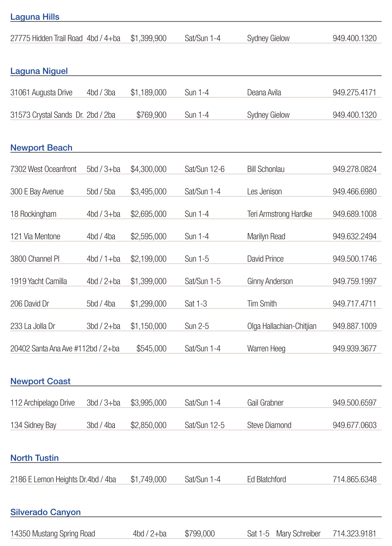The image size is (392, 546).
Task: Click David Prince's phone 949.500.1746
Action: click(354, 259)
